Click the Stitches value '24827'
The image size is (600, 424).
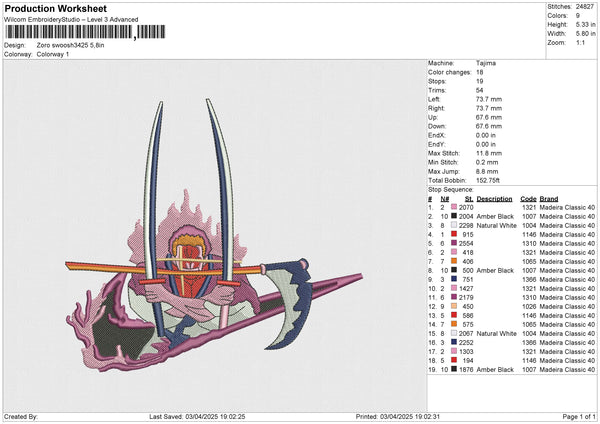[x=585, y=7]
